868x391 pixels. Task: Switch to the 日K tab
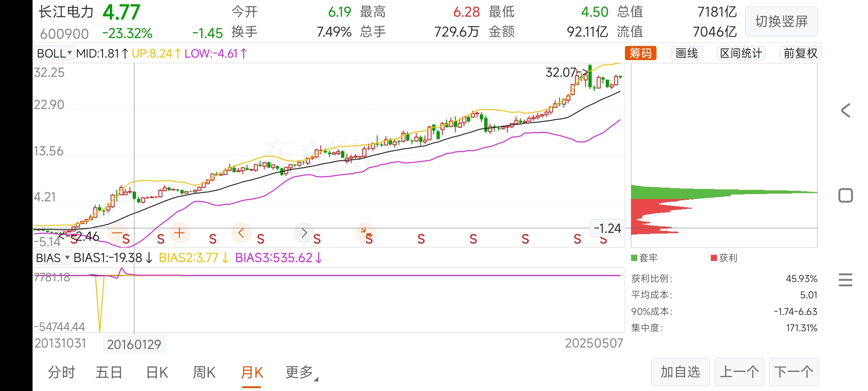click(x=157, y=372)
